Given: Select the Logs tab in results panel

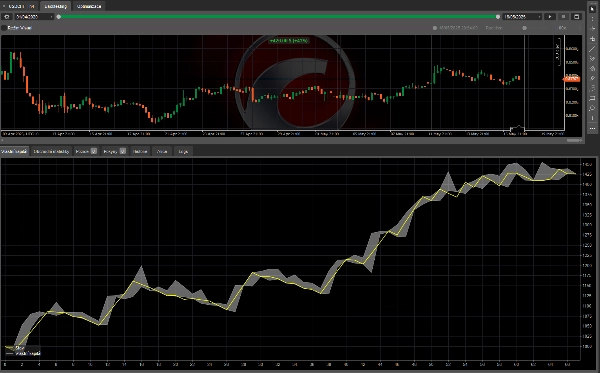Looking at the screenshot, I should point(183,151).
